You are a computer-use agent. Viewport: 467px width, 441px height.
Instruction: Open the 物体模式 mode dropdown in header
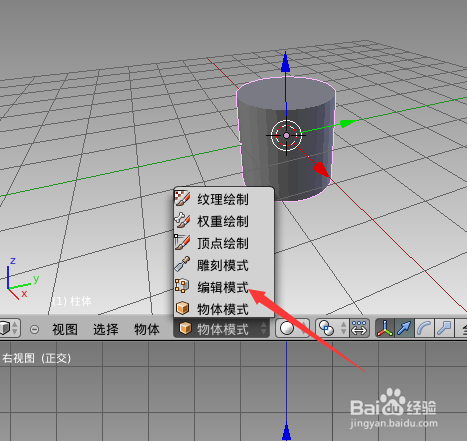(x=222, y=329)
